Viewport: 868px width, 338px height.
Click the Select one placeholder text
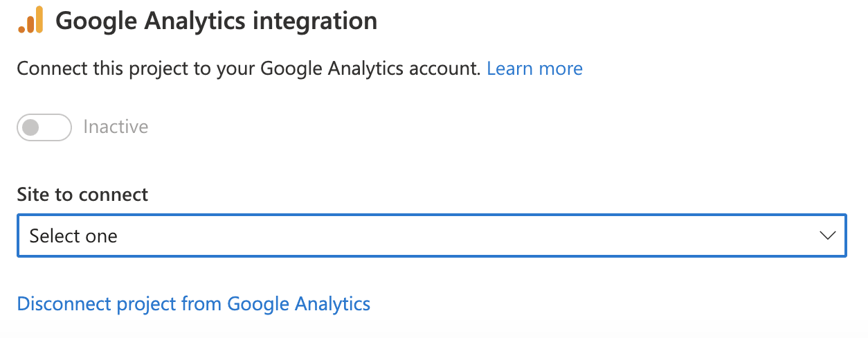tap(73, 236)
